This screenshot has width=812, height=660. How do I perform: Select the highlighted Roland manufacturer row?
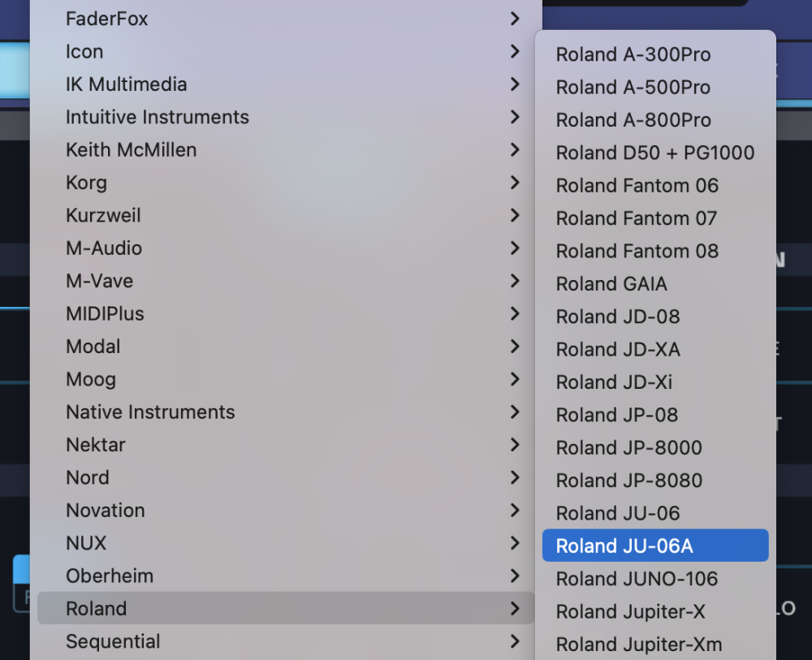click(x=97, y=608)
